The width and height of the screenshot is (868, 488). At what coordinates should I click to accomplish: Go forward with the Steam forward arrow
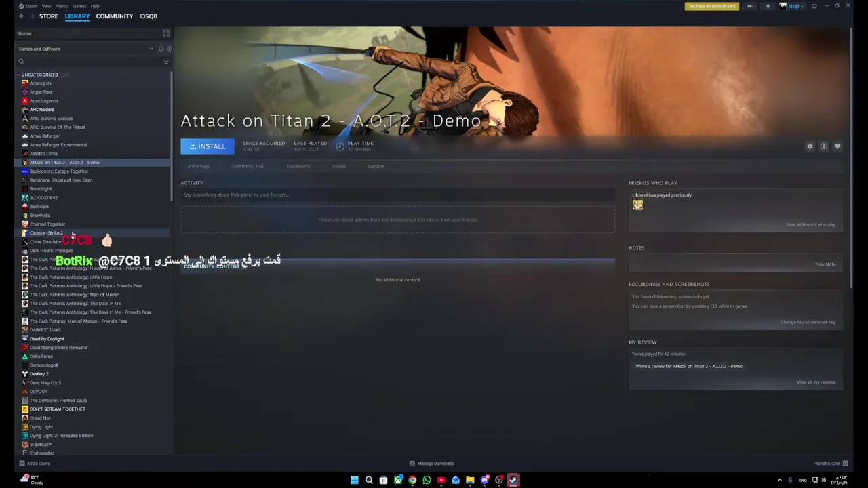point(32,16)
